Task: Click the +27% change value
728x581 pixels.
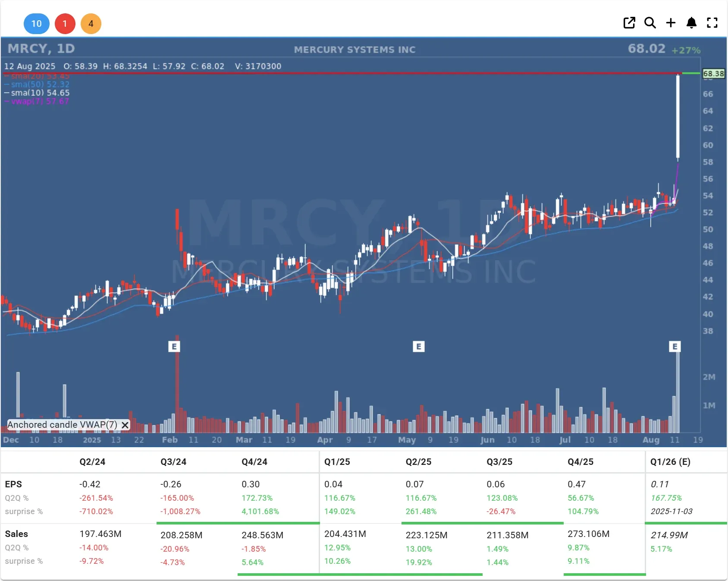Action: click(686, 50)
